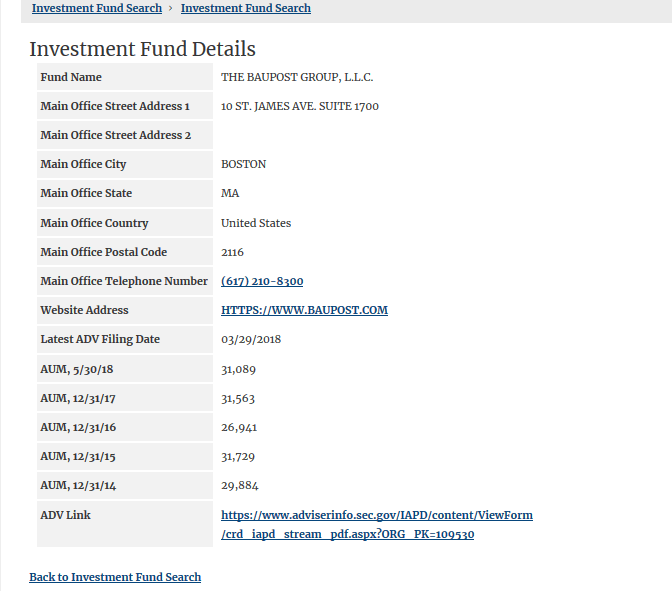This screenshot has width=672, height=591.
Task: Click the Investment Fund Details heading
Action: point(142,49)
